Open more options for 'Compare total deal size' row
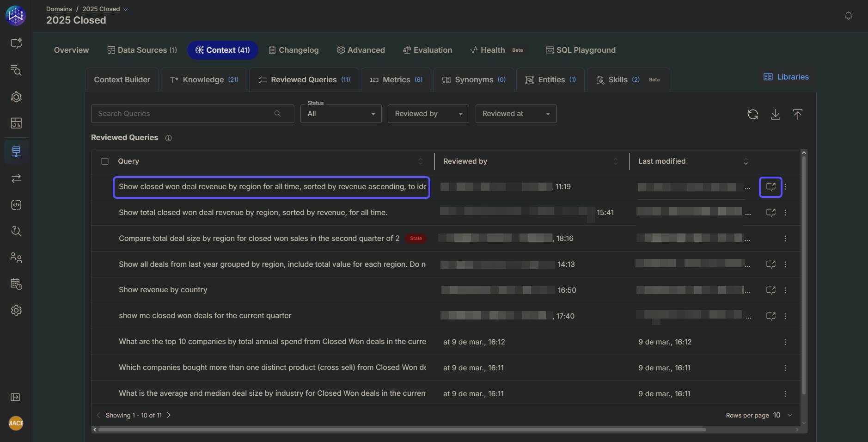Screen dimensions: 868x442 [785, 239]
